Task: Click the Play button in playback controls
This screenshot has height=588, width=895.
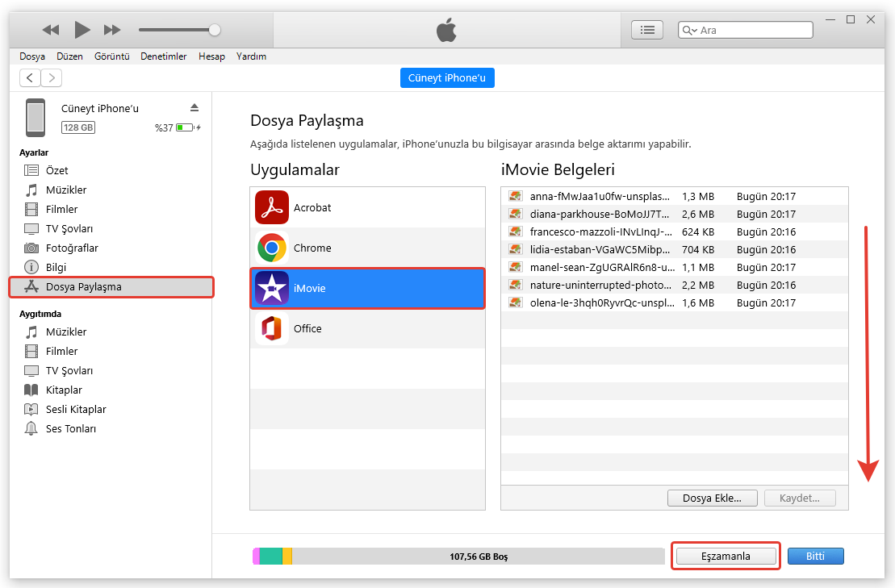Action: click(82, 30)
